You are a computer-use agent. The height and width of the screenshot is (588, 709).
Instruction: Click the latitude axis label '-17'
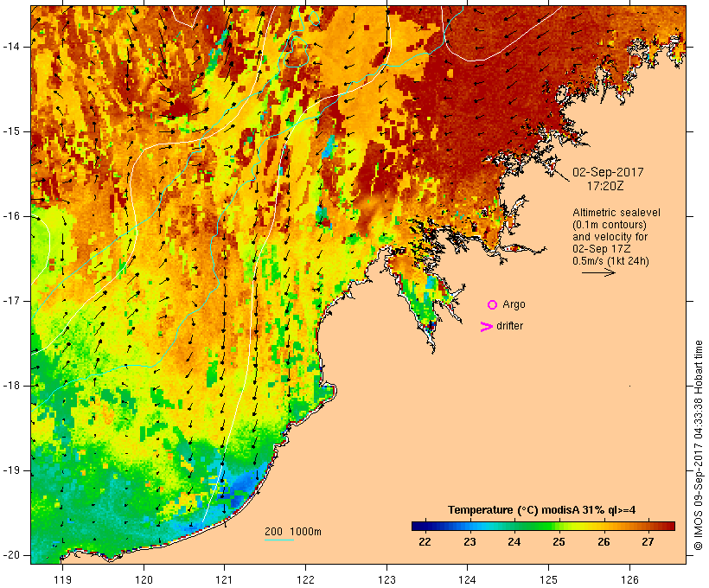pos(11,301)
